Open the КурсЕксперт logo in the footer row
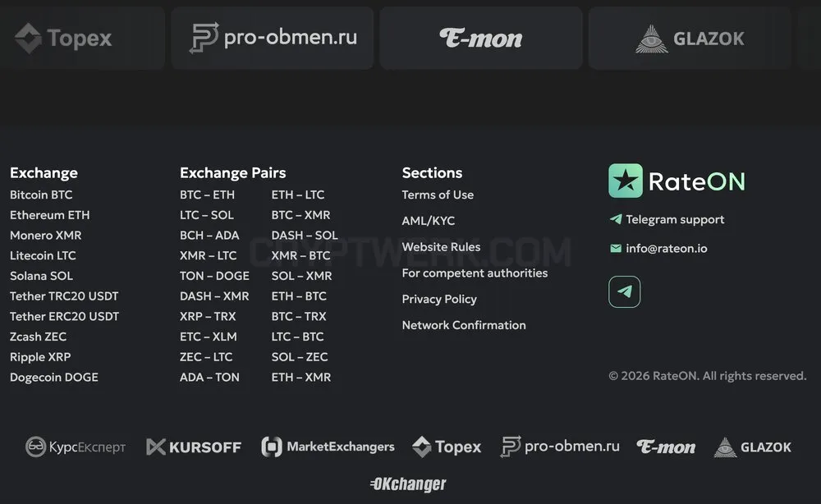Image resolution: width=821 pixels, height=504 pixels. [76, 447]
